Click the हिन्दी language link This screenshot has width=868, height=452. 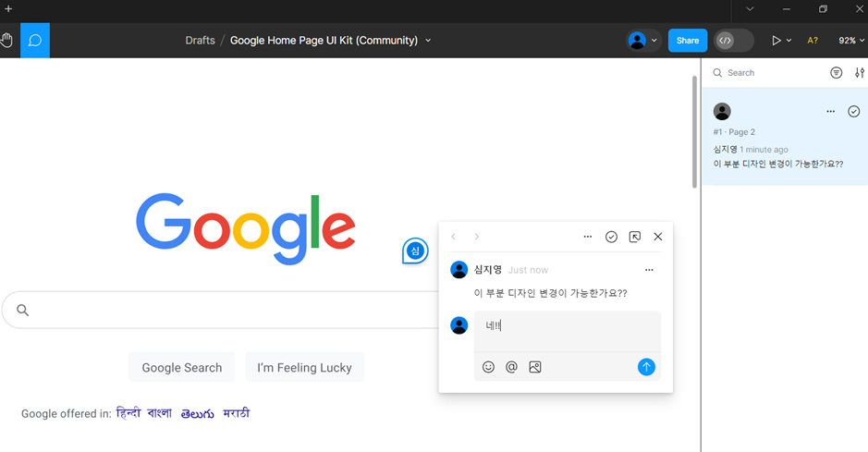click(128, 413)
